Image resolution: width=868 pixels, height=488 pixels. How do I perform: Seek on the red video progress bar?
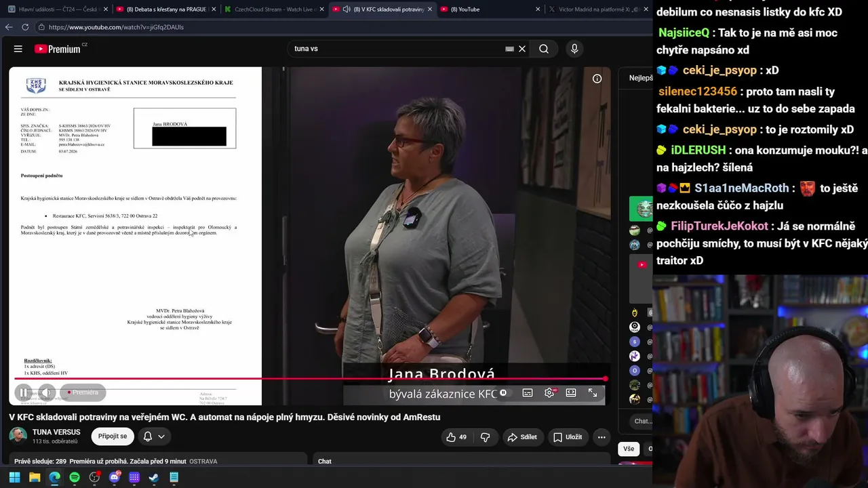click(310, 379)
